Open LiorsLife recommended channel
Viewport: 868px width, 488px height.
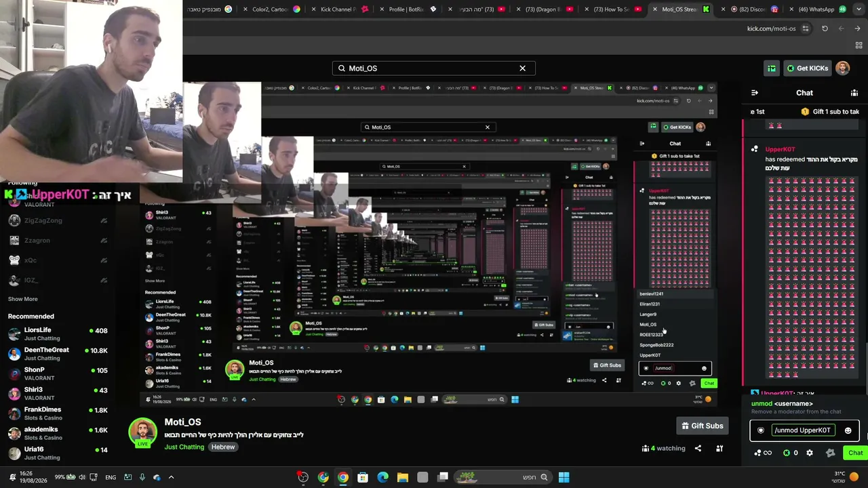pyautogui.click(x=57, y=333)
